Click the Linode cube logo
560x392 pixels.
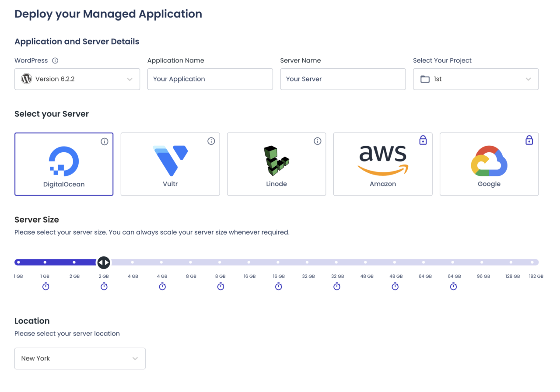pyautogui.click(x=276, y=161)
